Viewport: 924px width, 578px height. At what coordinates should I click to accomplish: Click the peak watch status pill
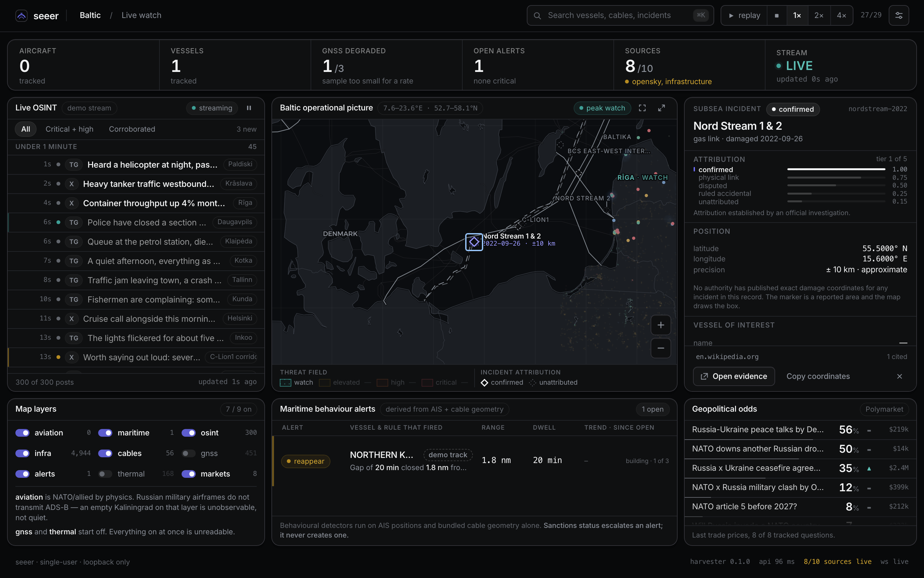click(x=602, y=108)
